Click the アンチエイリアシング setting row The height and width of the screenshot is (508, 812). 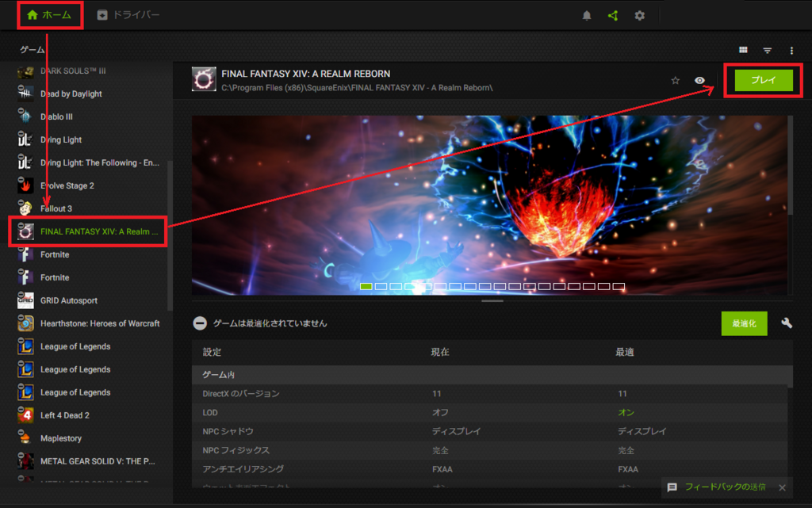coord(489,469)
